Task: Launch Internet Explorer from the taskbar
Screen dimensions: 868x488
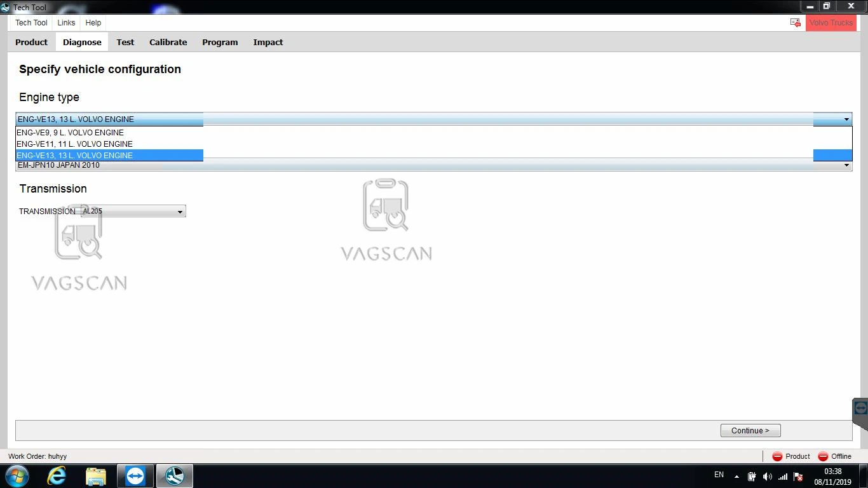Action: (x=57, y=476)
